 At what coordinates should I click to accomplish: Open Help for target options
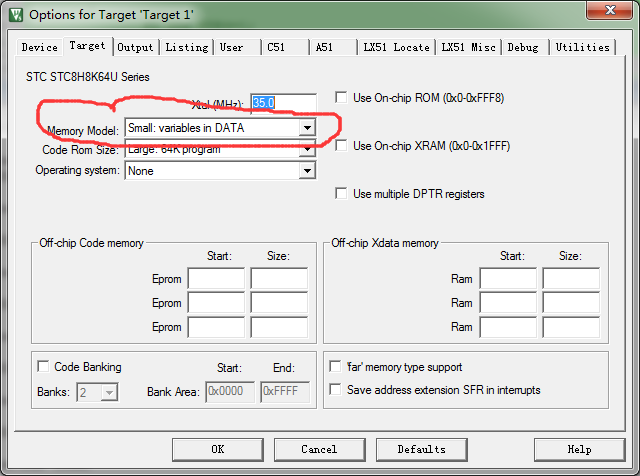tap(579, 449)
